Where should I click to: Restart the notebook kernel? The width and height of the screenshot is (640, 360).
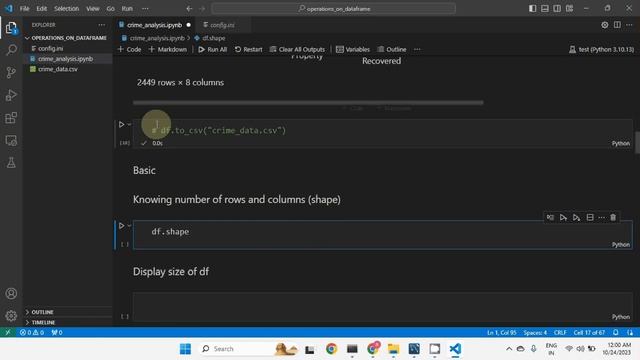click(249, 49)
